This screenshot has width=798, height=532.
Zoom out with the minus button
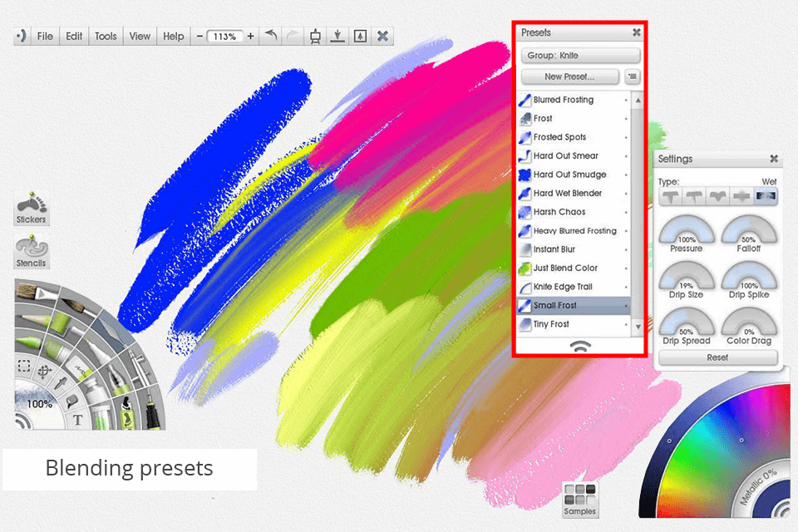click(199, 36)
